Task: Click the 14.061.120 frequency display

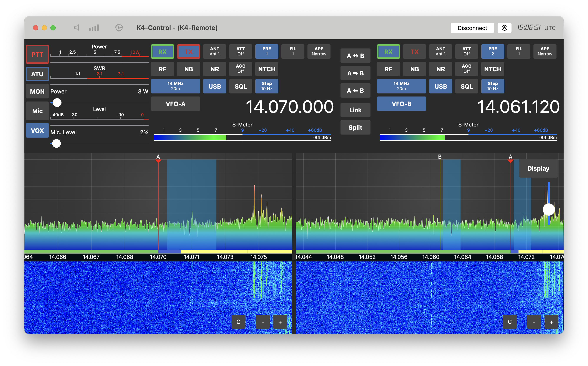Action: (x=518, y=107)
